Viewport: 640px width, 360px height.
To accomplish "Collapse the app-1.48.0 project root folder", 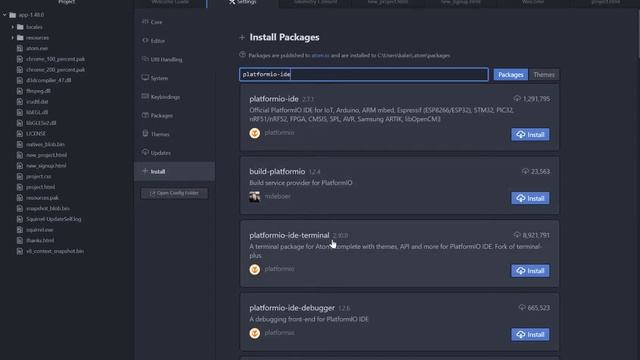I will [x=5, y=15].
